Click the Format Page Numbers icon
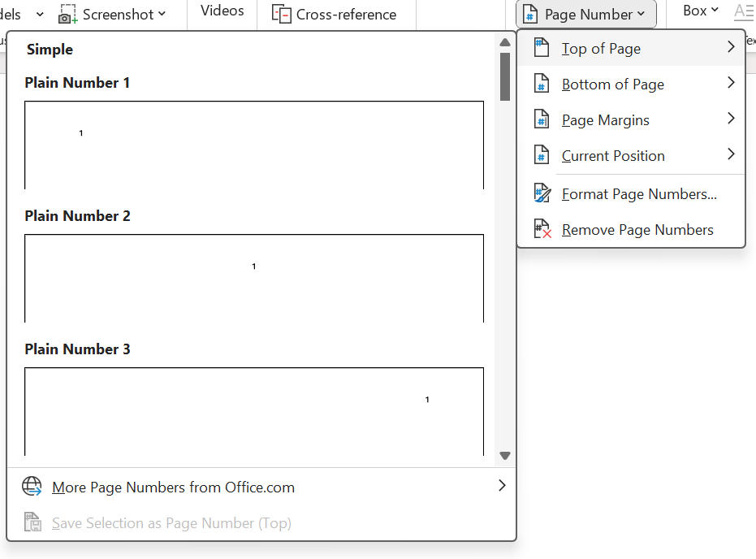 [542, 193]
